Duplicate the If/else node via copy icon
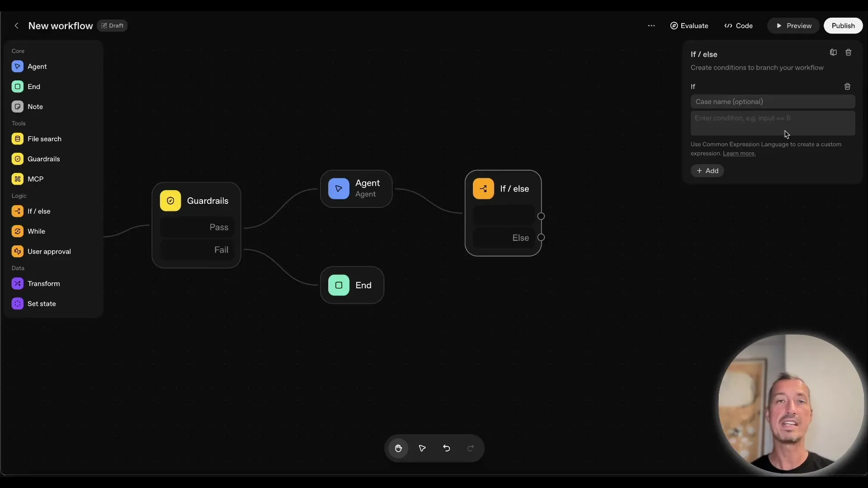 833,52
